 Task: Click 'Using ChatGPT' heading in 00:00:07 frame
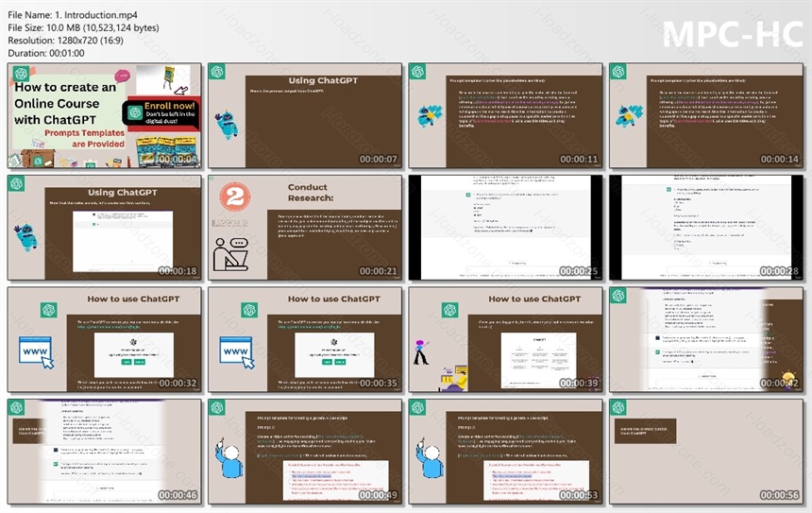click(x=323, y=80)
